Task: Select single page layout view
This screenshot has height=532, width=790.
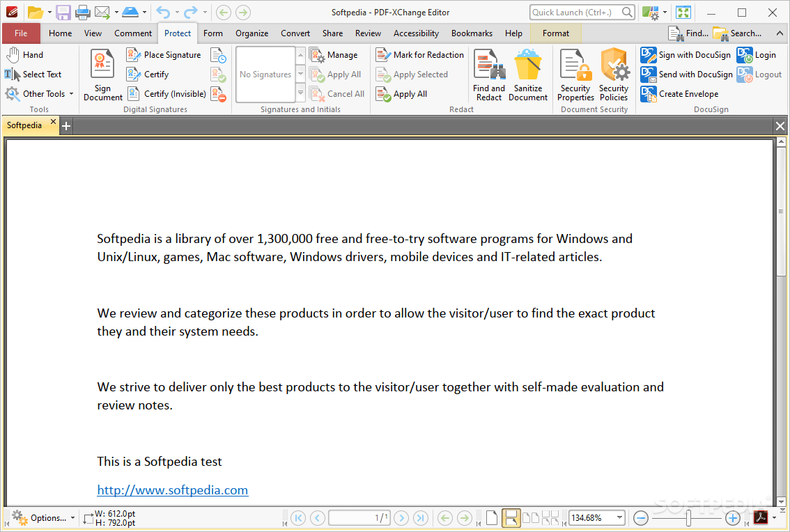Action: coord(492,518)
